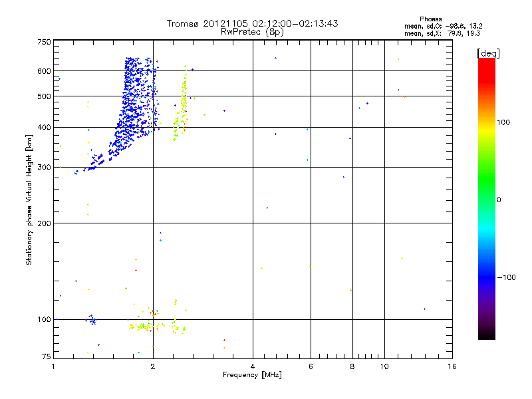532x399 pixels.
Task: Click the 'RwPretec (8p)' subtitle
Action: tap(252, 32)
